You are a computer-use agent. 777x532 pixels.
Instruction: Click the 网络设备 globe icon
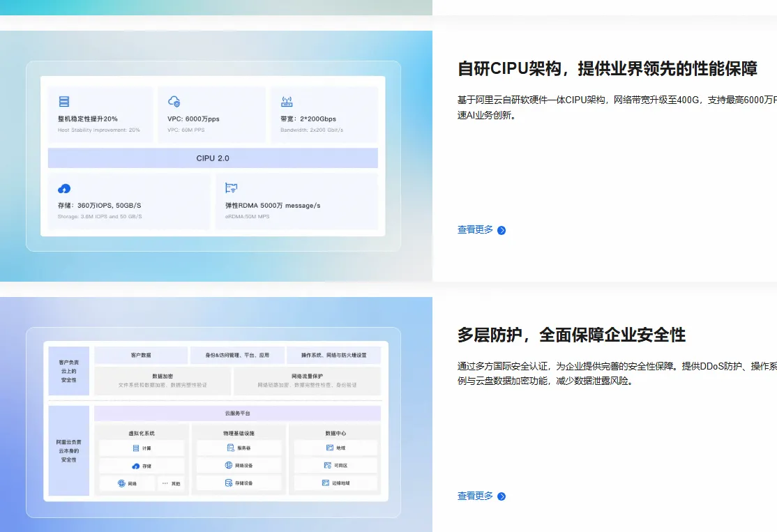click(229, 465)
